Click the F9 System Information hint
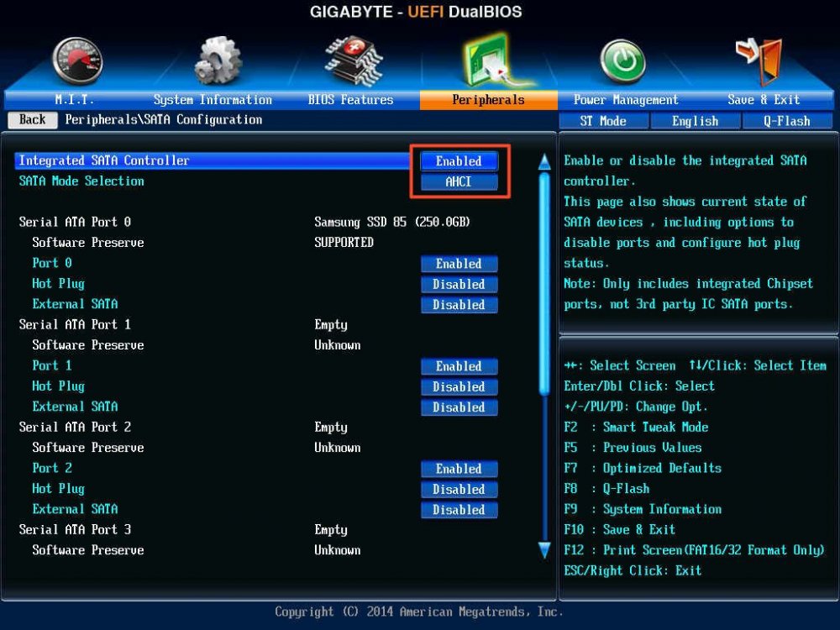The width and height of the screenshot is (840, 630). click(x=643, y=509)
